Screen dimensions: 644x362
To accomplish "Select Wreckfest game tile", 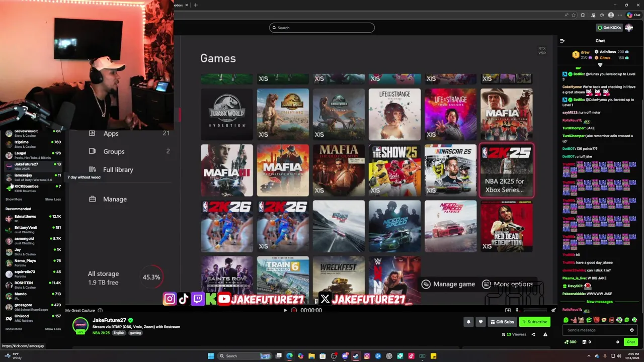I will point(339,279).
